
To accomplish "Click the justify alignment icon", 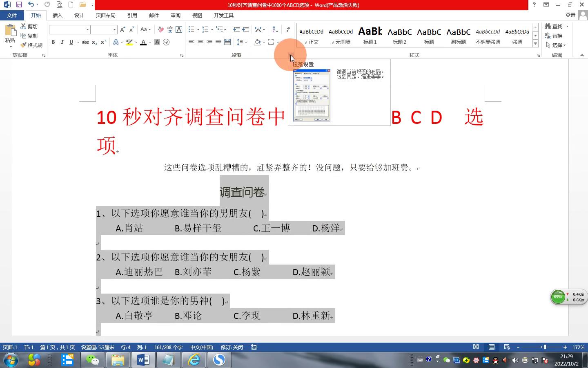I will coord(218,42).
